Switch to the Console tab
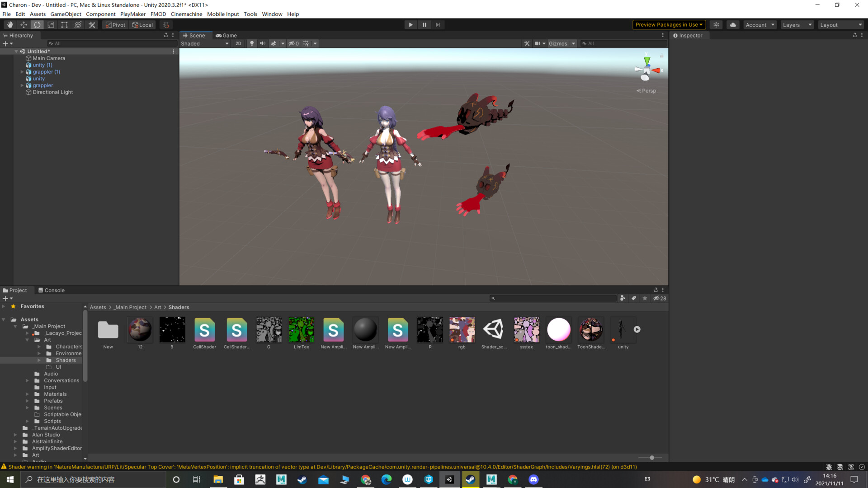 pos(51,290)
